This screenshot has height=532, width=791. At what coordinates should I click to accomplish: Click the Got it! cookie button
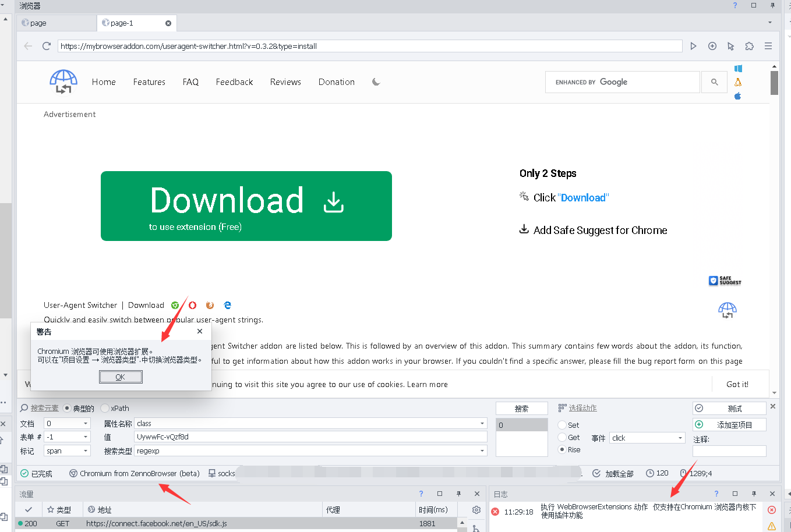(x=737, y=384)
